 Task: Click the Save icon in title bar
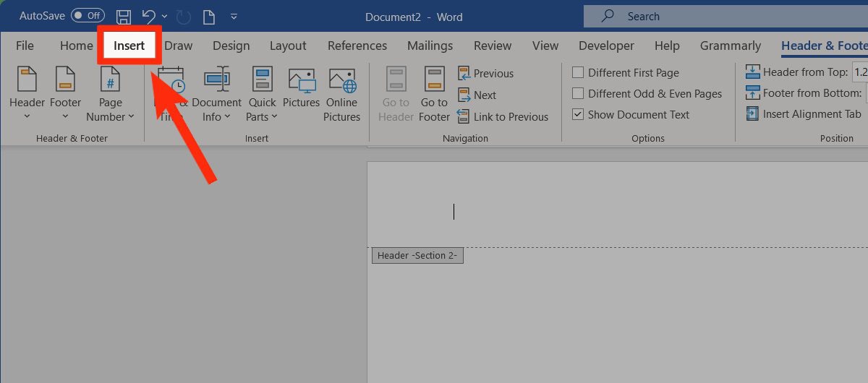coord(124,16)
